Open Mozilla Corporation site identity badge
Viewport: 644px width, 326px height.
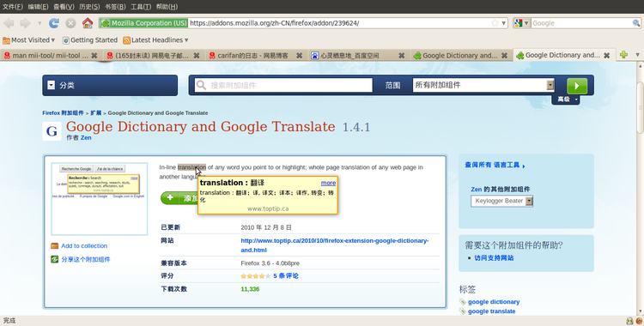tap(143, 23)
